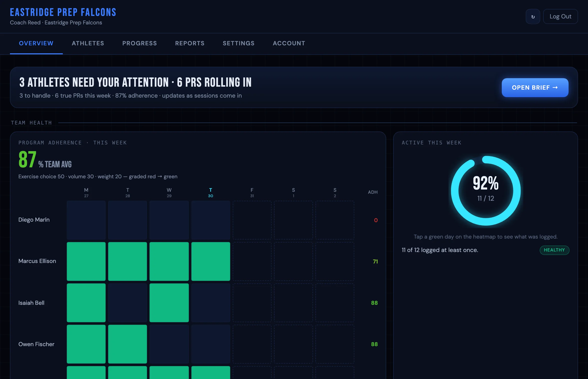
Task: Click the Monday 27 column header
Action: click(x=86, y=192)
